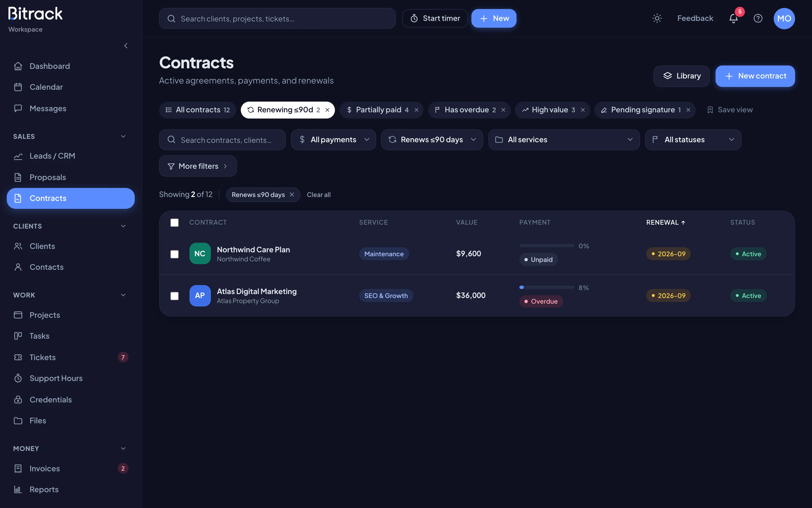Open the MO user avatar menu
Screen dimensions: 812x508
[784, 18]
